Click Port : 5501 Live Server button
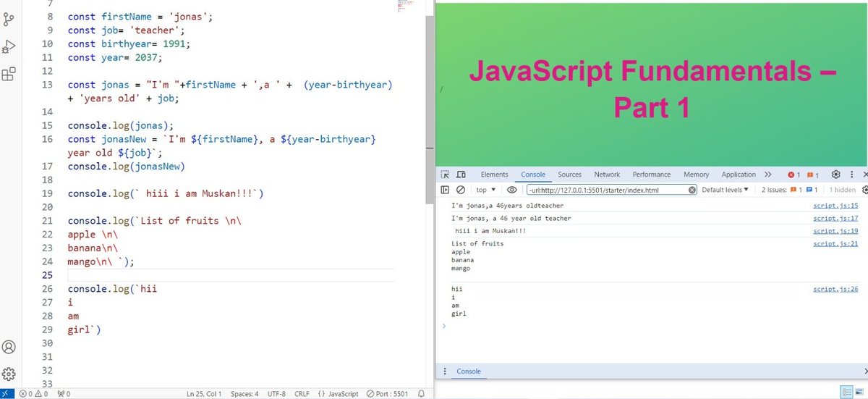Screen dimensions: 868x399 point(387,394)
